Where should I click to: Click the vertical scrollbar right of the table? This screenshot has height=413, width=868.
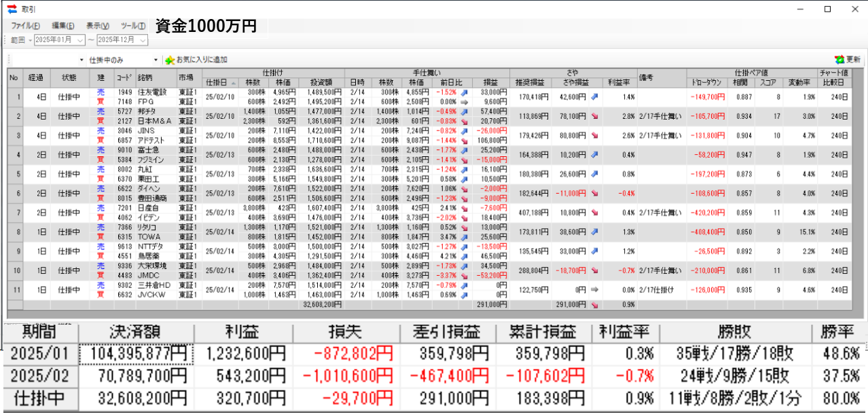tap(857, 190)
